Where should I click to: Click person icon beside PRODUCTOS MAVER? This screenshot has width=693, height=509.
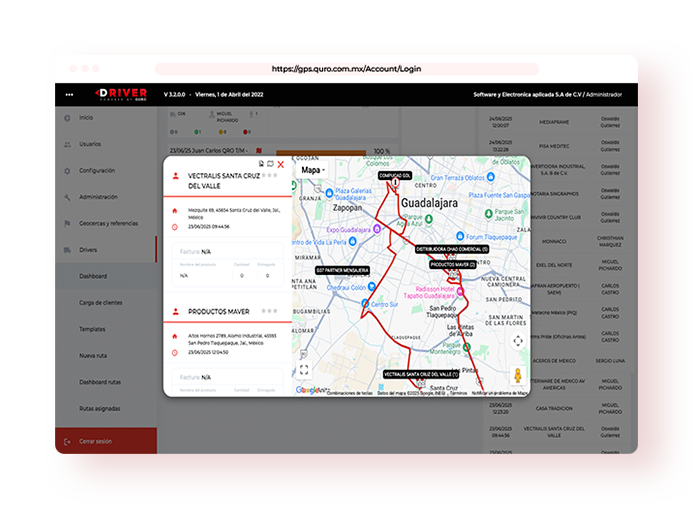pyautogui.click(x=175, y=311)
